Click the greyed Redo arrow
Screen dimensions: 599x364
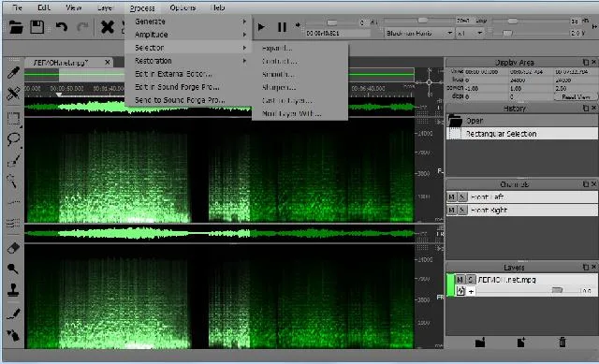coord(82,27)
